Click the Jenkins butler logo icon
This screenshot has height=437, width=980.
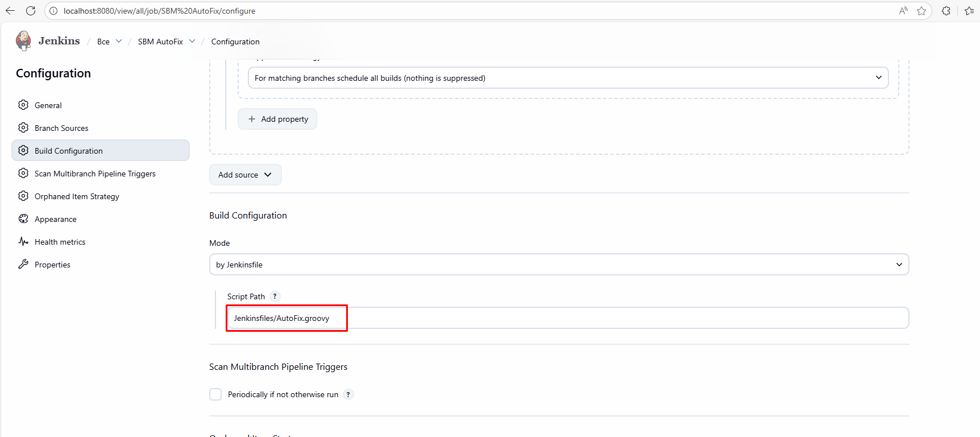pos(23,41)
